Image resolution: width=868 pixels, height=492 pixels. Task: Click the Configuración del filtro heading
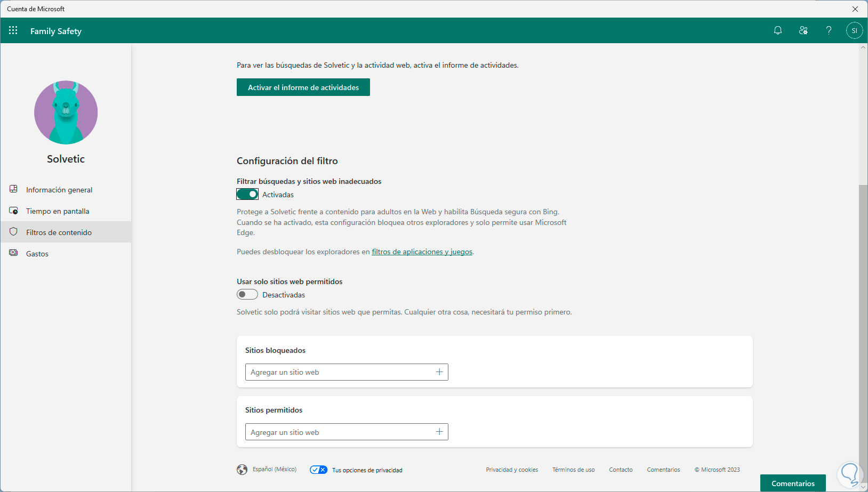[287, 160]
